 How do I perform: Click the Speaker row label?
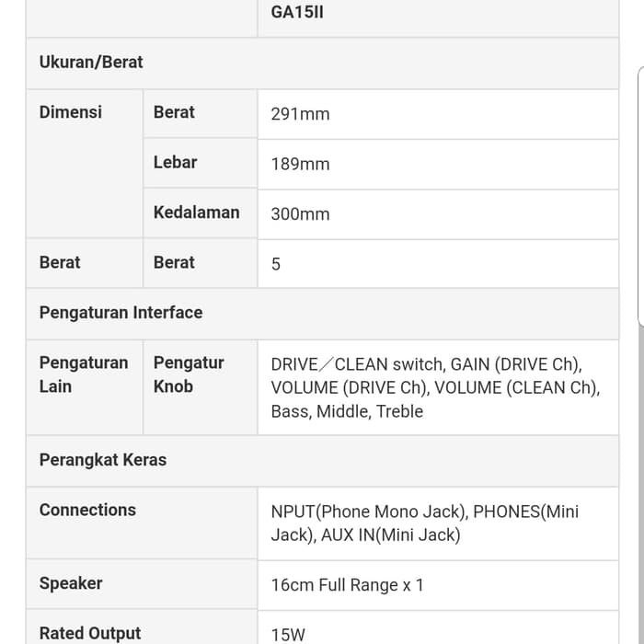click(x=71, y=583)
